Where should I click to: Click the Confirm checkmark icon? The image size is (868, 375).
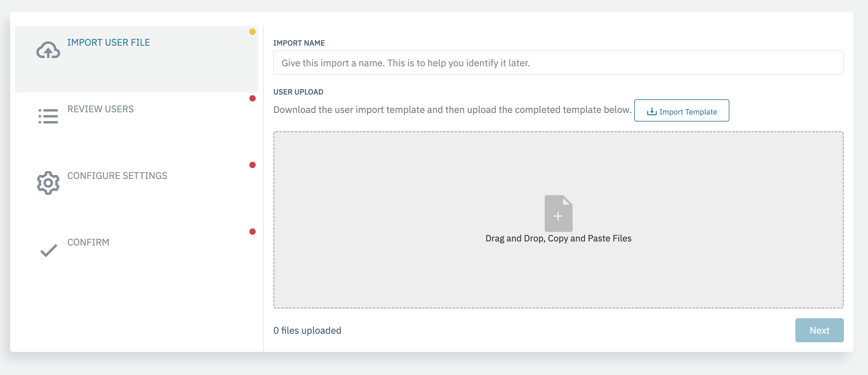49,250
